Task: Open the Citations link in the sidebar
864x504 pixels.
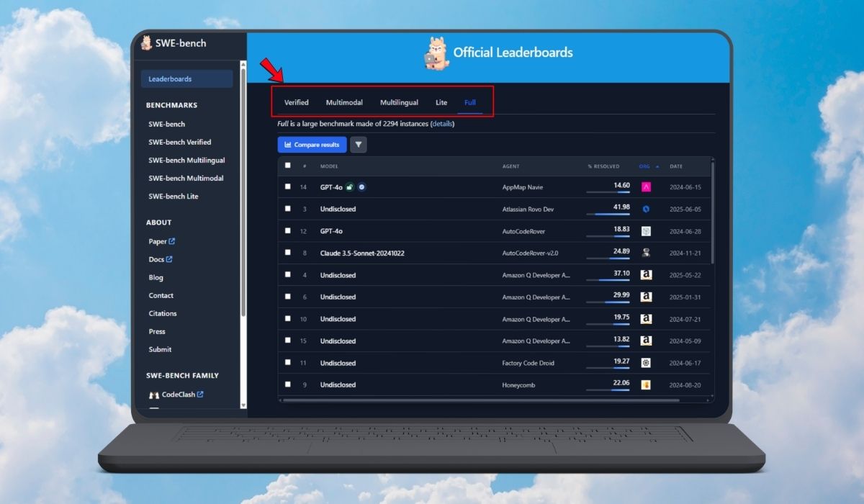Action: click(x=163, y=313)
